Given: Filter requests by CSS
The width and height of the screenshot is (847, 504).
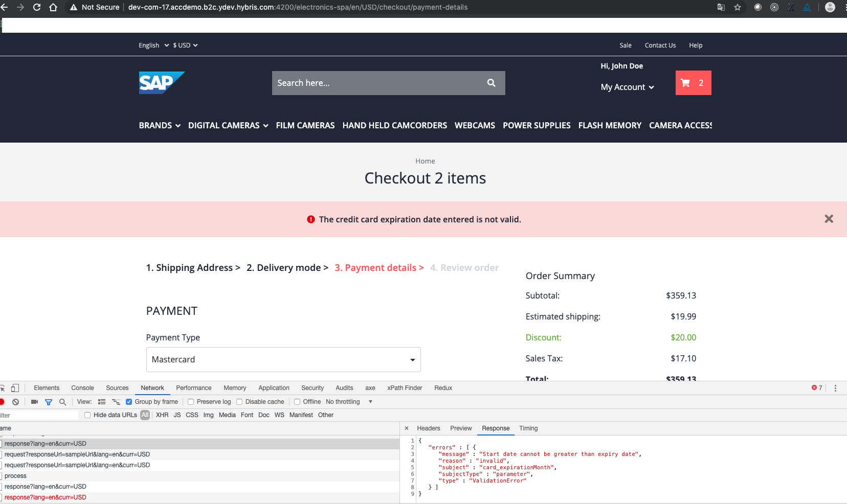Looking at the screenshot, I should pos(192,415).
